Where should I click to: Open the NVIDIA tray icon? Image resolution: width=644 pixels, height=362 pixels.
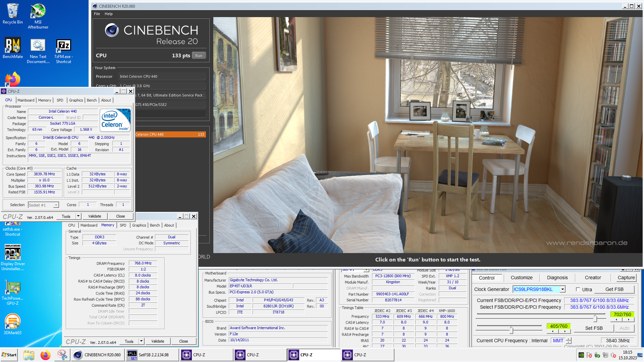(x=581, y=355)
